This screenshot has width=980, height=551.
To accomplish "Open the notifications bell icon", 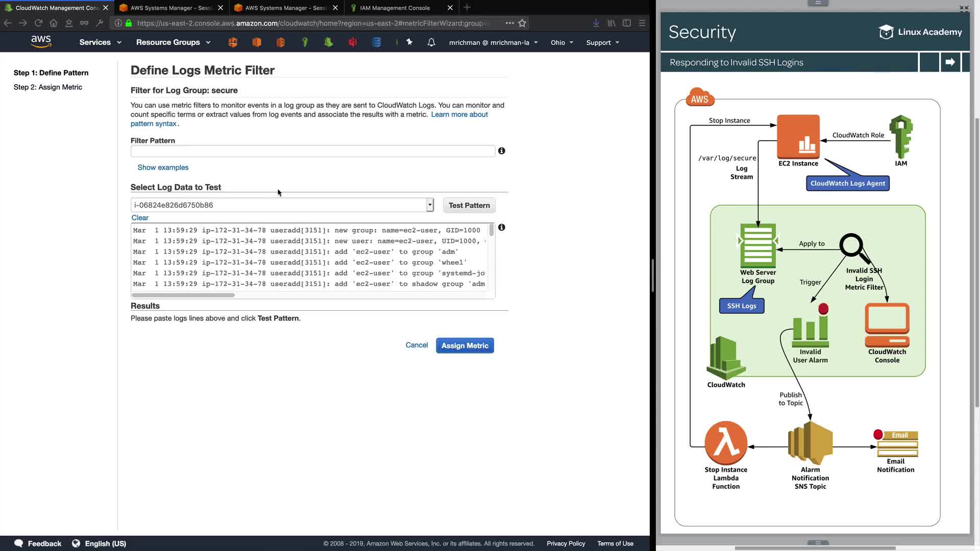I will [x=431, y=42].
